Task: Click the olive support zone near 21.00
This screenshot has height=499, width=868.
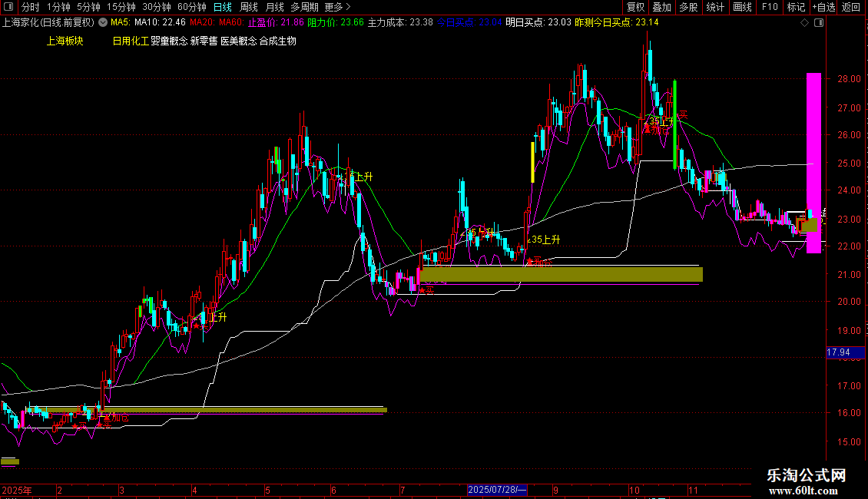Action: coord(562,274)
